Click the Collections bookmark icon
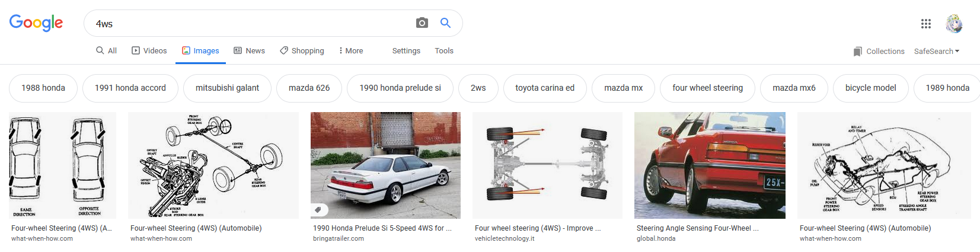 click(x=857, y=52)
